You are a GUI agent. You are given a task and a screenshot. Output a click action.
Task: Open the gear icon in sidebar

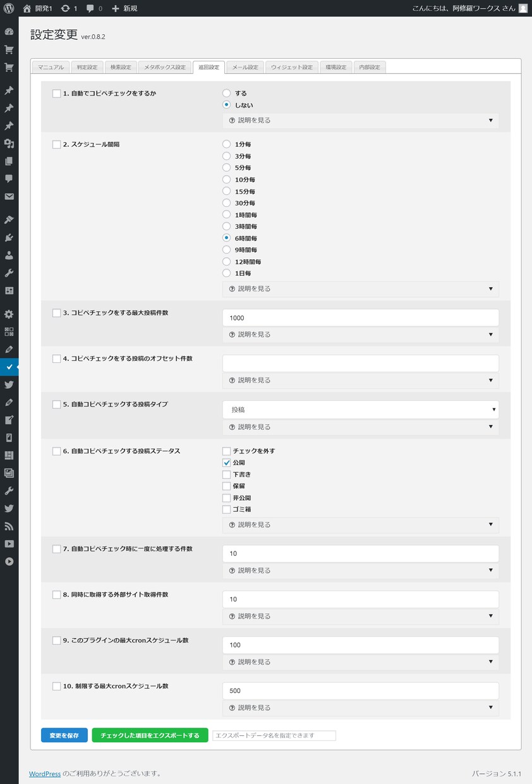(9, 314)
